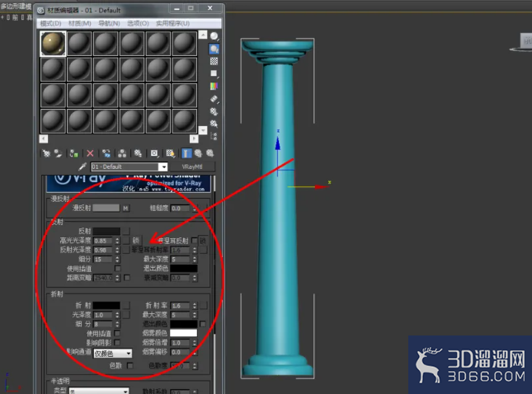The height and width of the screenshot is (394, 532).
Task: Click the Sample Type sphere icon
Action: 214,36
